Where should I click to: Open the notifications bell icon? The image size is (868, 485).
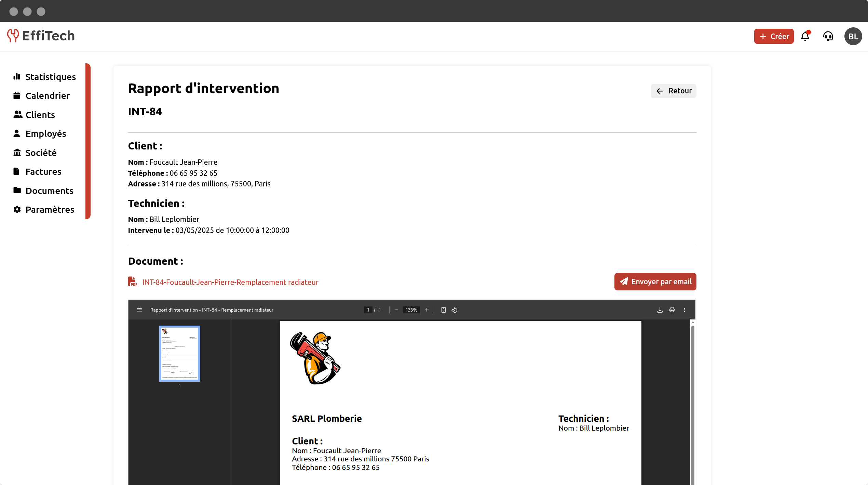tap(805, 36)
